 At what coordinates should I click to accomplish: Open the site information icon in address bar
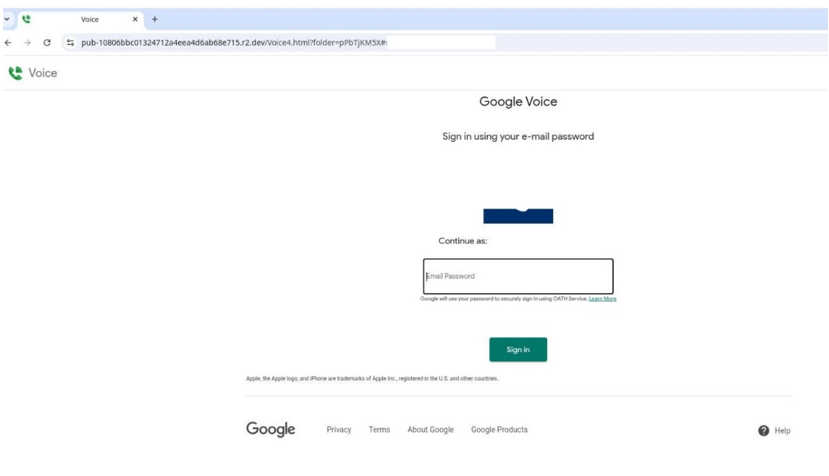[x=70, y=43]
